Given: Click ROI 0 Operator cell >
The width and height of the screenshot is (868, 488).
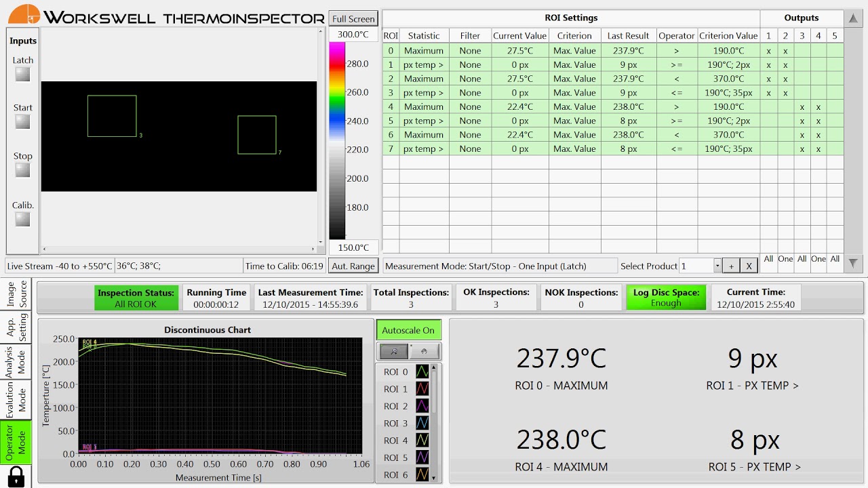Looking at the screenshot, I should pos(677,51).
